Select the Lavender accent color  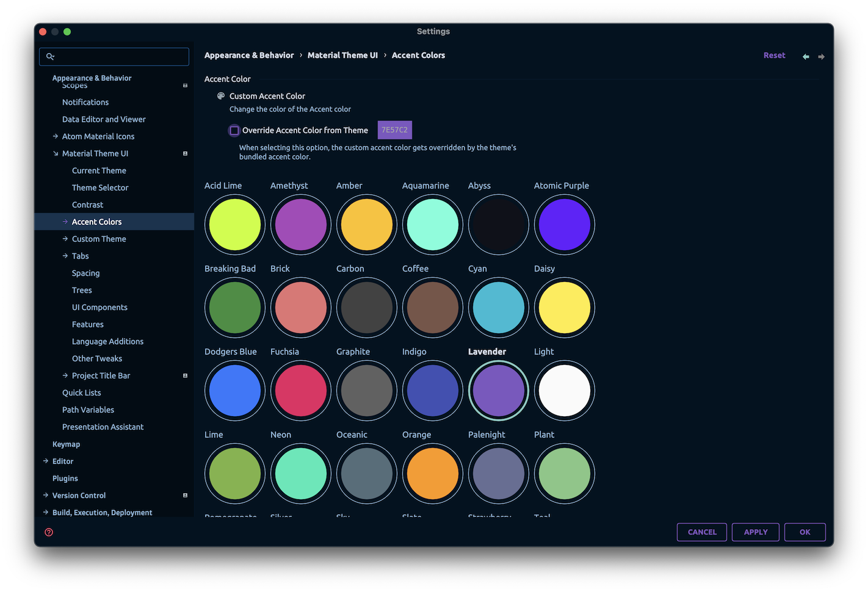coord(498,391)
